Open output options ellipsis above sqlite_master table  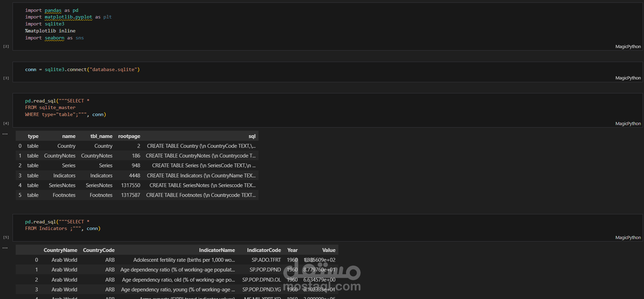coord(5,134)
